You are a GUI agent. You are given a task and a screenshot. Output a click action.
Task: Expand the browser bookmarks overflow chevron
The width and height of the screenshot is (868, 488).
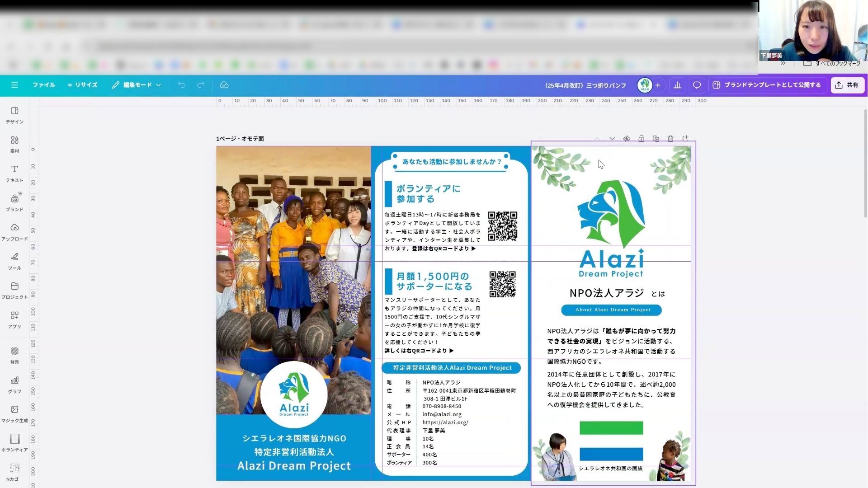coord(783,63)
